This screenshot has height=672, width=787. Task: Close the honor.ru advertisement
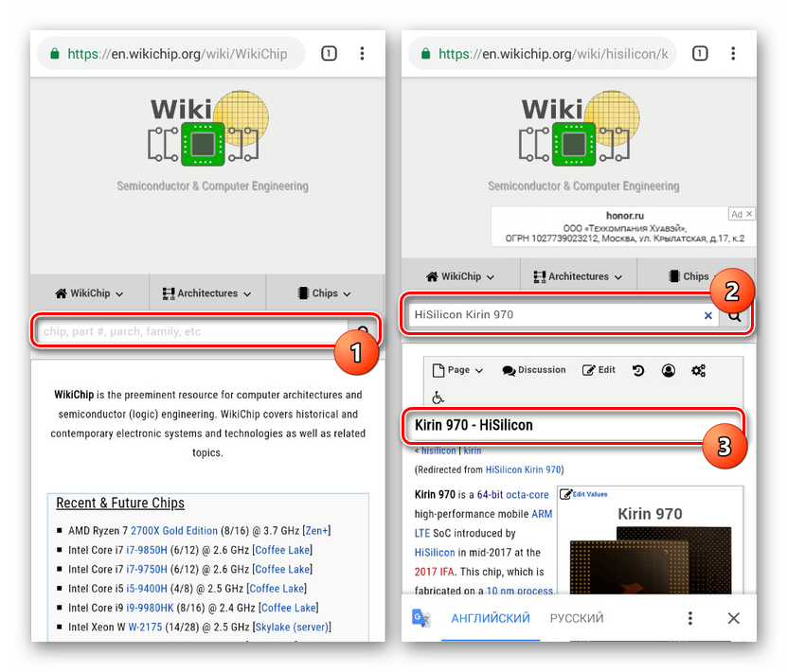coord(749,214)
